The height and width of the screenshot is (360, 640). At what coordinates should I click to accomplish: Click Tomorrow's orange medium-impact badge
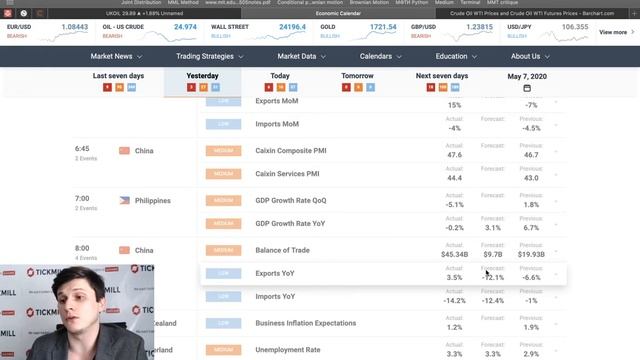tap(358, 87)
